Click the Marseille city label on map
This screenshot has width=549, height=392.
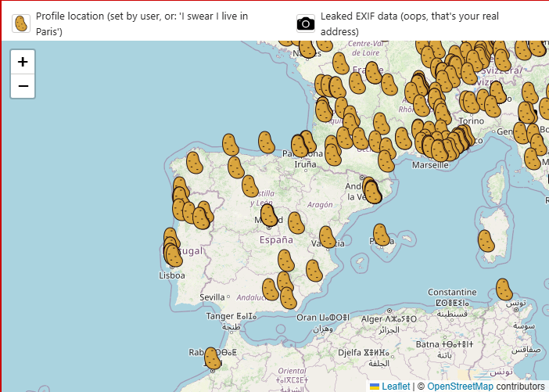pos(429,165)
